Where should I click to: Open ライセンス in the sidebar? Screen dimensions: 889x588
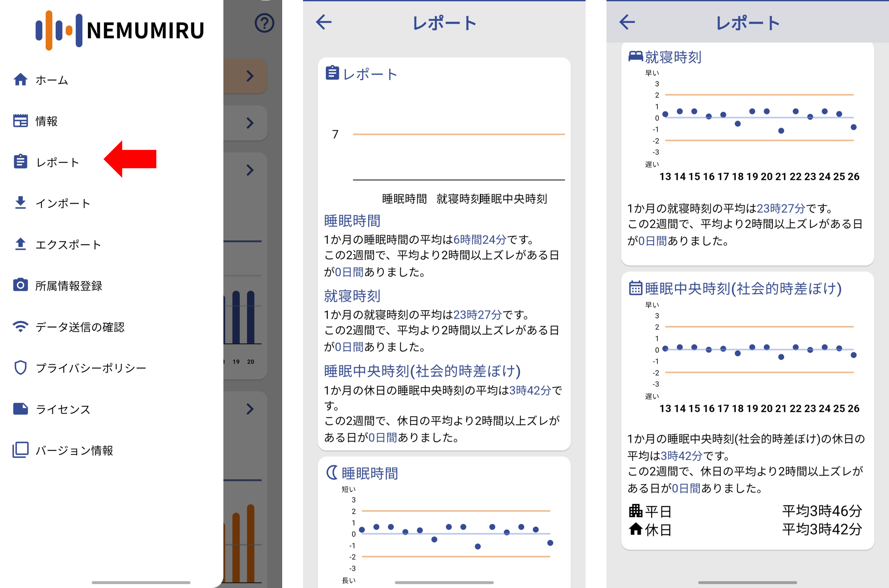63,409
